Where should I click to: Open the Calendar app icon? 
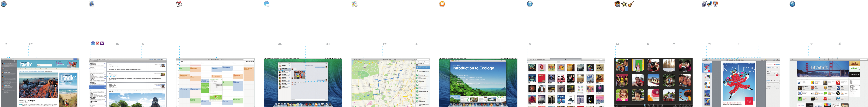click(x=179, y=4)
